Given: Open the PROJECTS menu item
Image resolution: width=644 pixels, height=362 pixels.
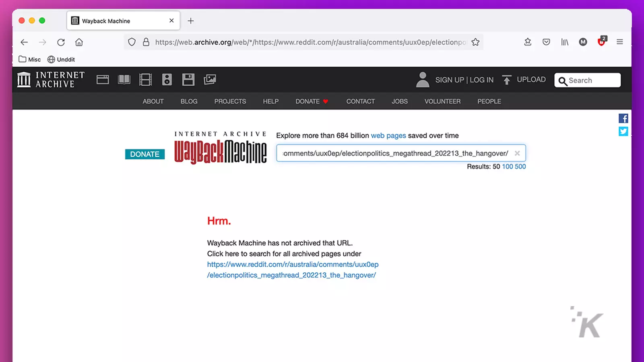Looking at the screenshot, I should point(230,101).
